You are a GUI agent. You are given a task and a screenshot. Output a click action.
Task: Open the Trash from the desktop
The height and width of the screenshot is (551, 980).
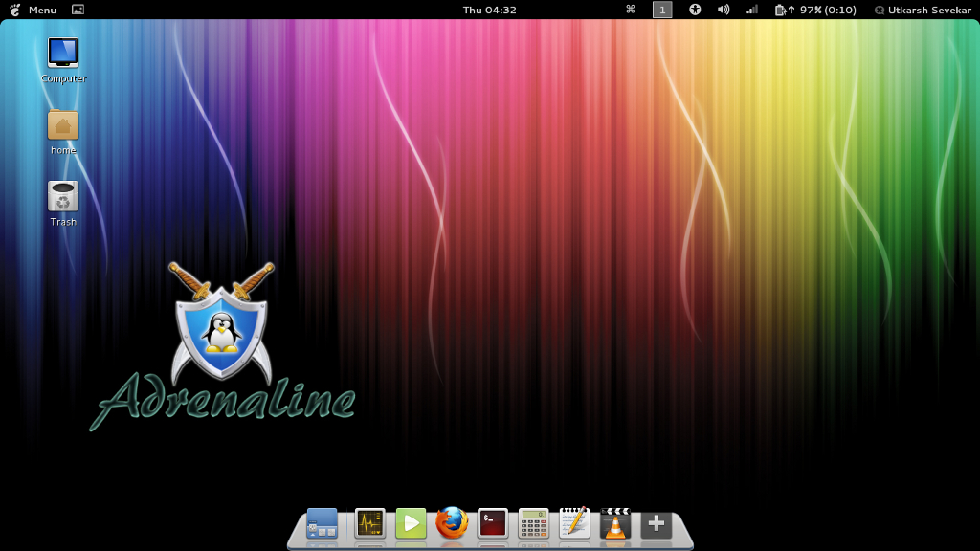point(62,196)
